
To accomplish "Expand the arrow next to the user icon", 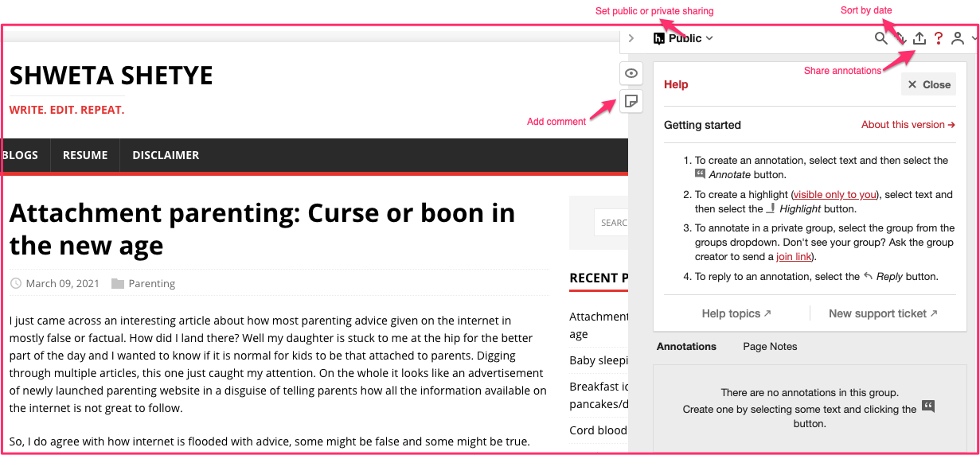I will point(974,38).
